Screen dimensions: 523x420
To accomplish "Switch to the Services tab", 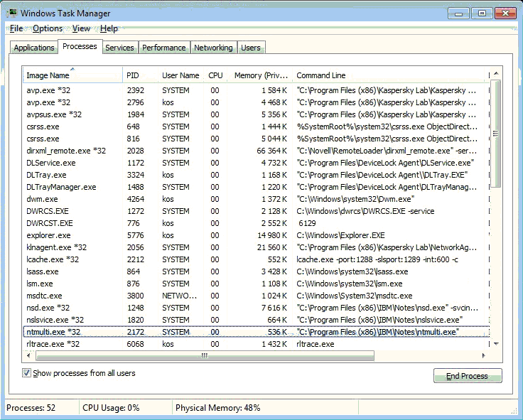I will [119, 48].
